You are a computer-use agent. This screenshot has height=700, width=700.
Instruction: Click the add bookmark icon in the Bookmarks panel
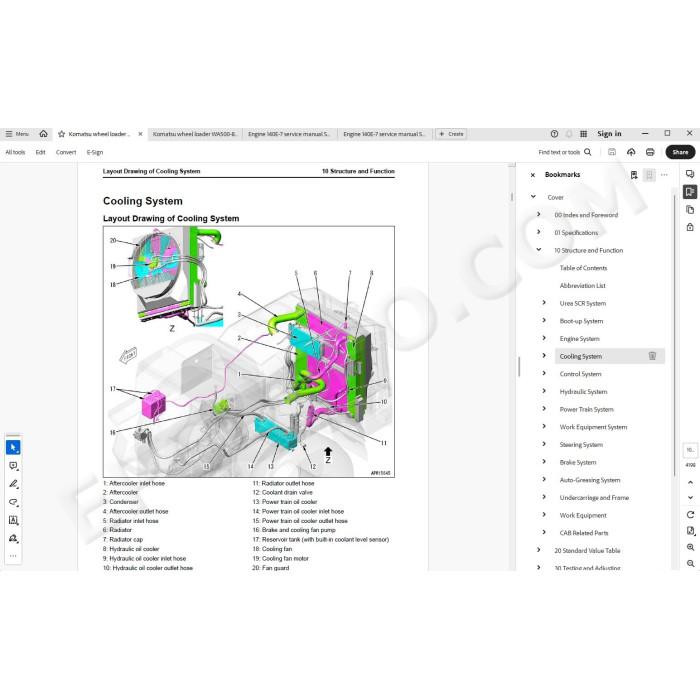(634, 175)
